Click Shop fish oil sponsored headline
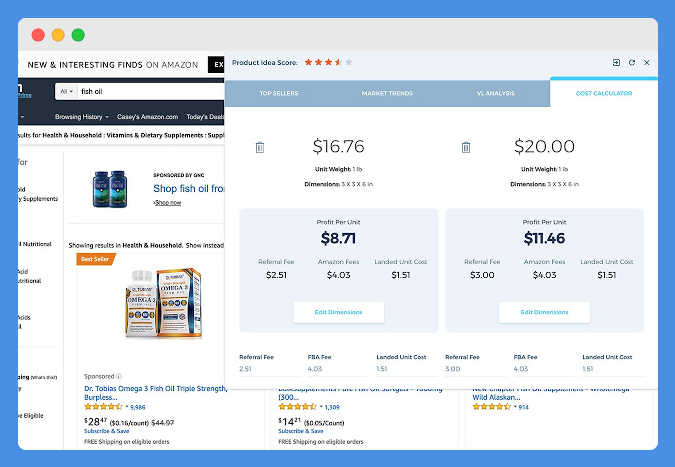The image size is (675, 467). [189, 189]
